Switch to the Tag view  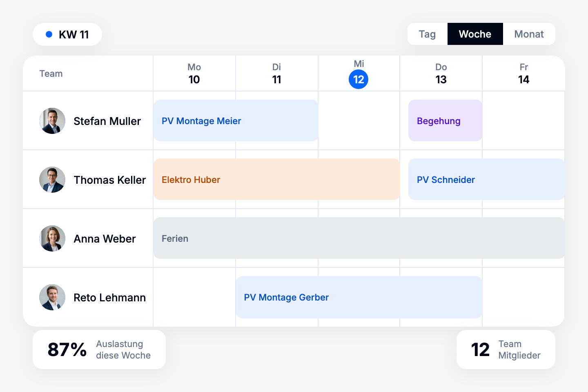(427, 34)
